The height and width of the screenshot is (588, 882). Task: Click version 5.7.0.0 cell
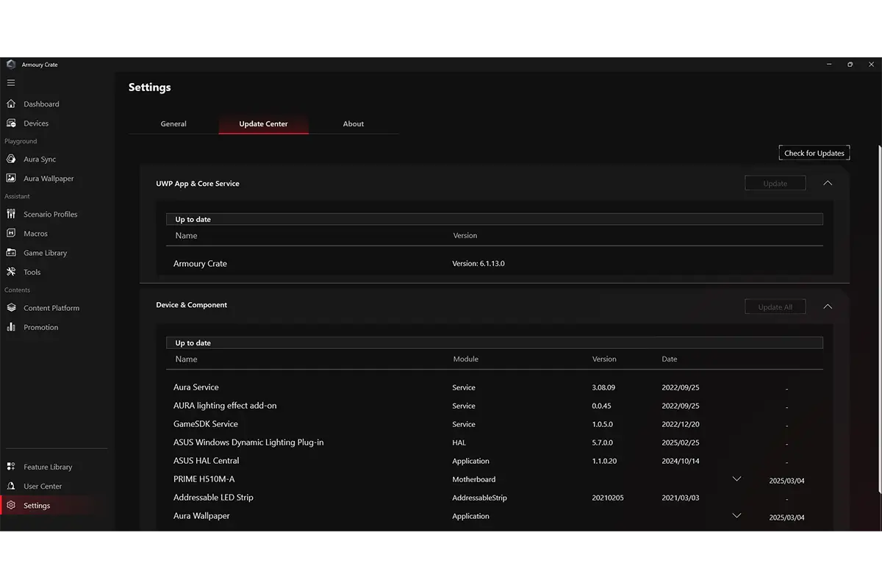[603, 442]
